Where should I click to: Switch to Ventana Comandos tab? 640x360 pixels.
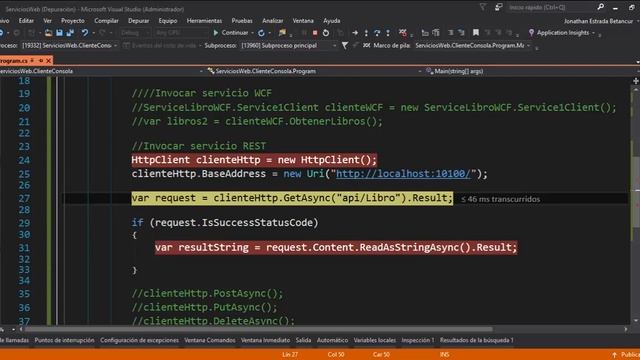pyautogui.click(x=210, y=340)
